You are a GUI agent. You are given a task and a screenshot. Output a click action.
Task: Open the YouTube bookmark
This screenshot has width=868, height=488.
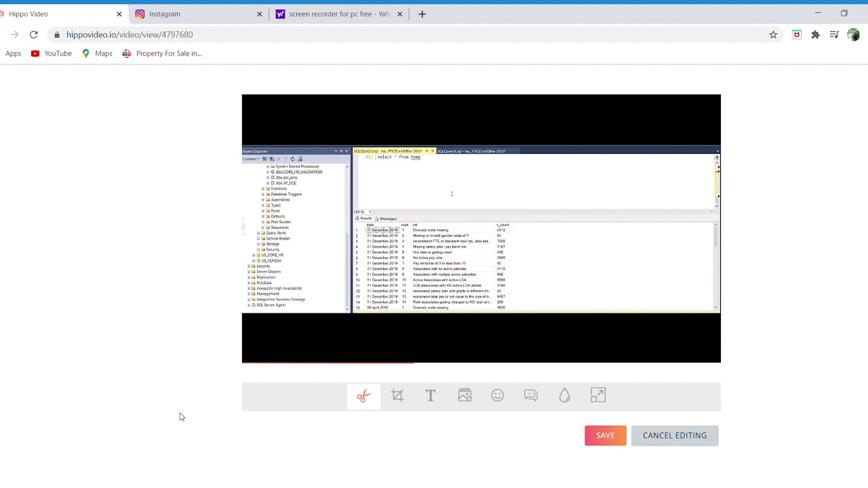point(52,54)
